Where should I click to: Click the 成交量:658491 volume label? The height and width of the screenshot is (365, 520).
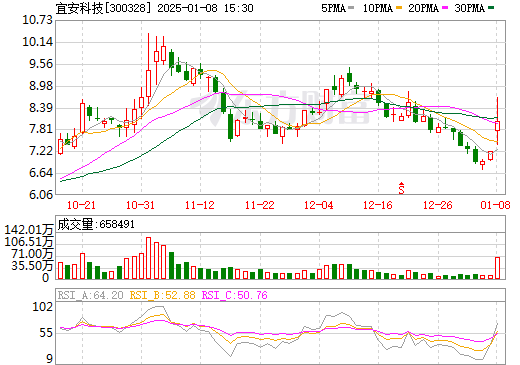point(96,224)
